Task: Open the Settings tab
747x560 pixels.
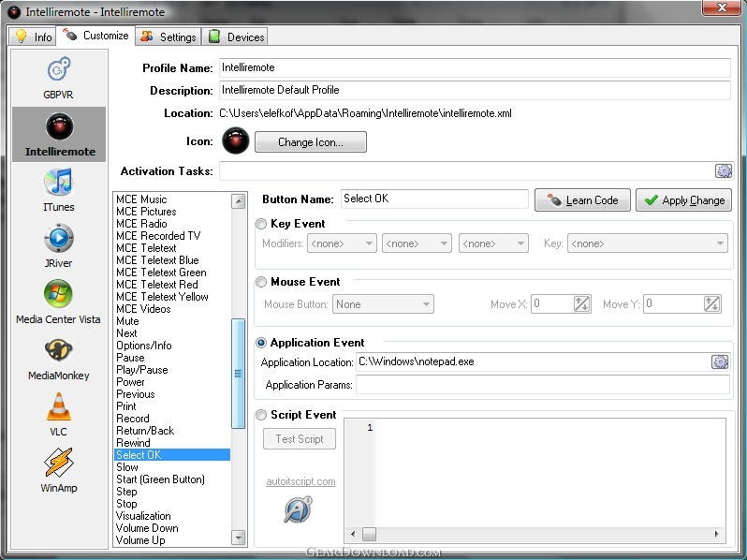Action: [x=168, y=37]
